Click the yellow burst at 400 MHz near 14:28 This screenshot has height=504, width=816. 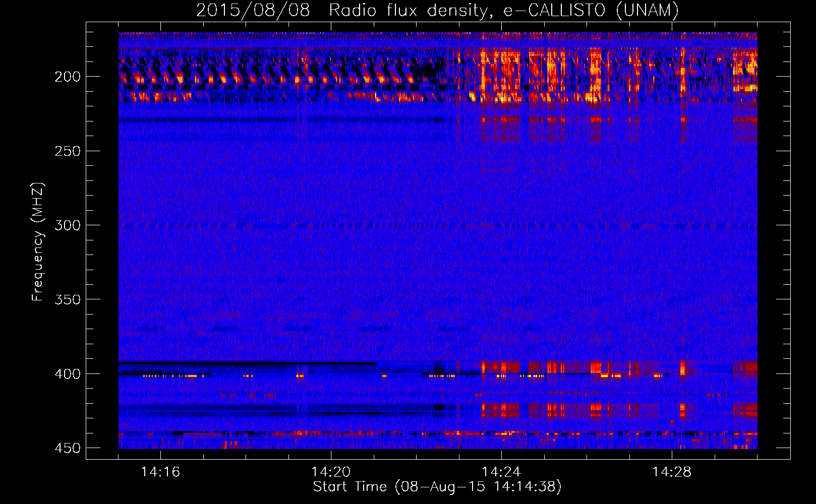pos(683,368)
